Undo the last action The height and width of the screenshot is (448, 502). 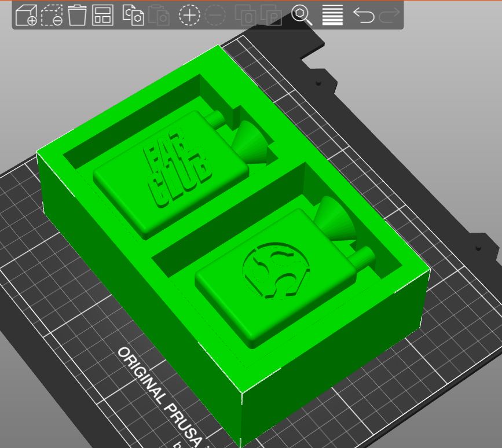click(x=364, y=15)
